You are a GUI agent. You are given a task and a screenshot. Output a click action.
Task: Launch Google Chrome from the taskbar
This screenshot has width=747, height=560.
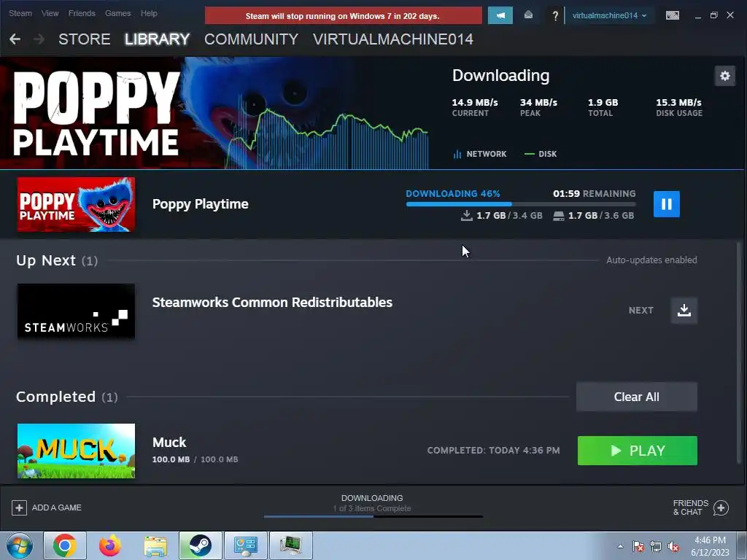click(65, 545)
